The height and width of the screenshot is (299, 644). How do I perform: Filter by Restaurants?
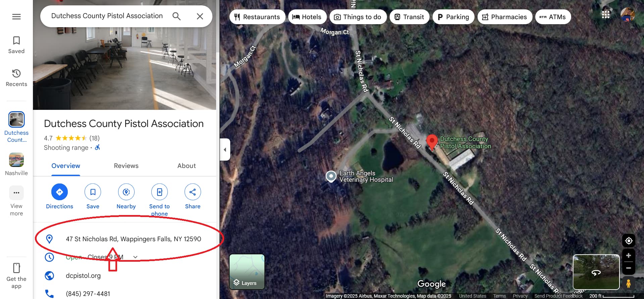tap(257, 17)
